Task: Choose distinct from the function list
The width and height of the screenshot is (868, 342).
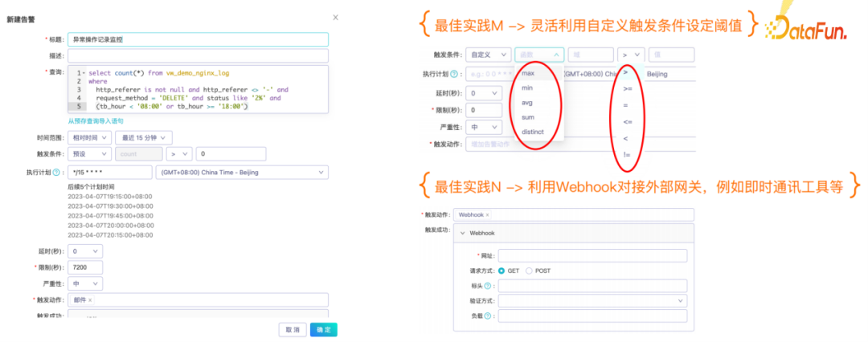Action: click(533, 132)
